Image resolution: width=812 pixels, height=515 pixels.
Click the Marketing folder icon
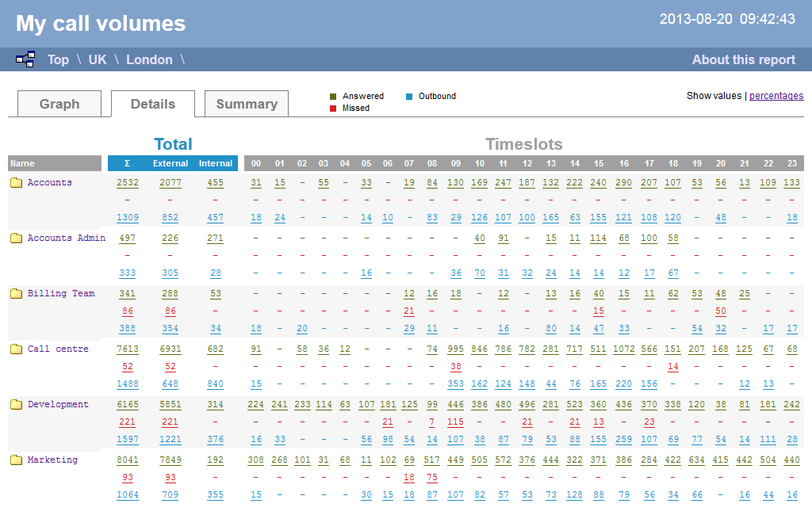[16, 460]
